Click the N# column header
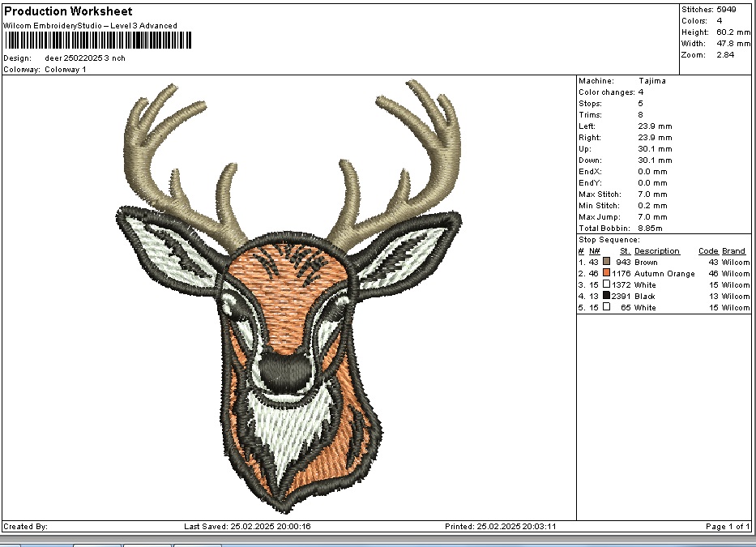The image size is (756, 547). point(594,251)
